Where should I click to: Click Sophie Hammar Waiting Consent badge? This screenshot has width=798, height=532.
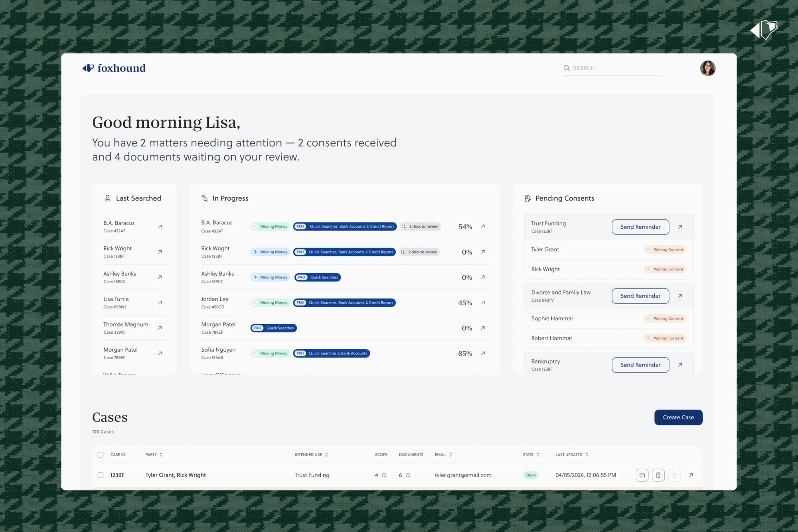pyautogui.click(x=665, y=318)
